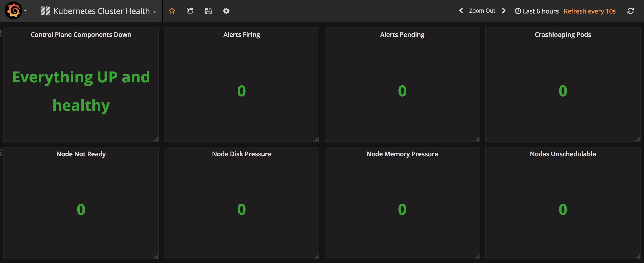644x263 pixels.
Task: Click the Node Disk Pressure panel title
Action: [241, 154]
